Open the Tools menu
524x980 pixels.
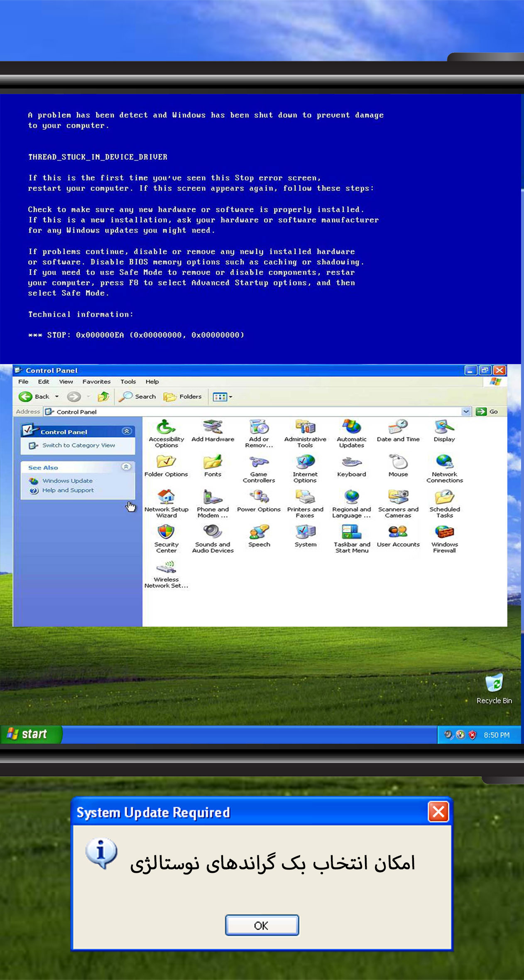pos(128,382)
